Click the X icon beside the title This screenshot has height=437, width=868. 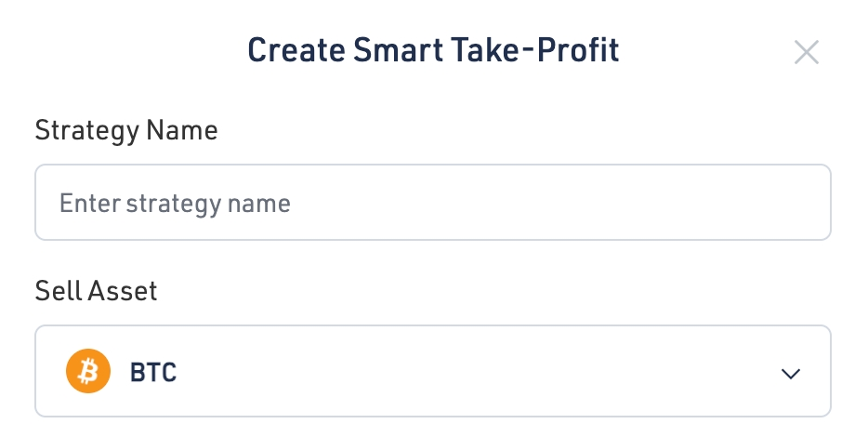806,52
